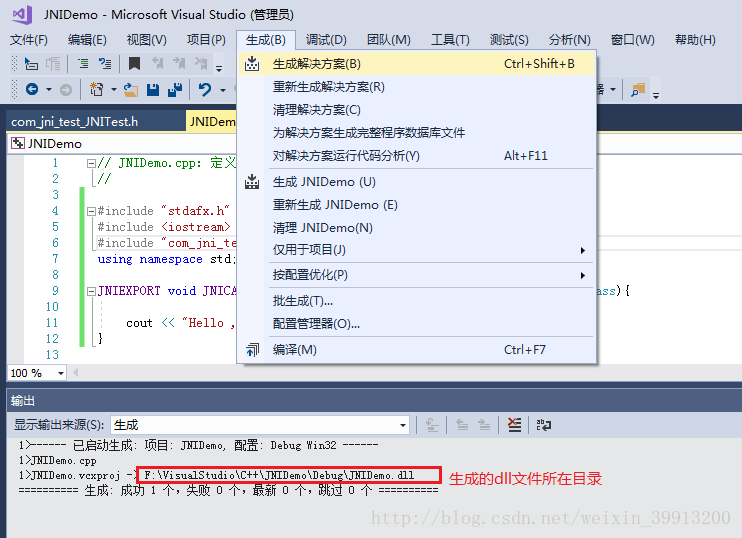The image size is (742, 538).
Task: Select 对解决方案运行代码分析(Y) entry
Action: [416, 156]
